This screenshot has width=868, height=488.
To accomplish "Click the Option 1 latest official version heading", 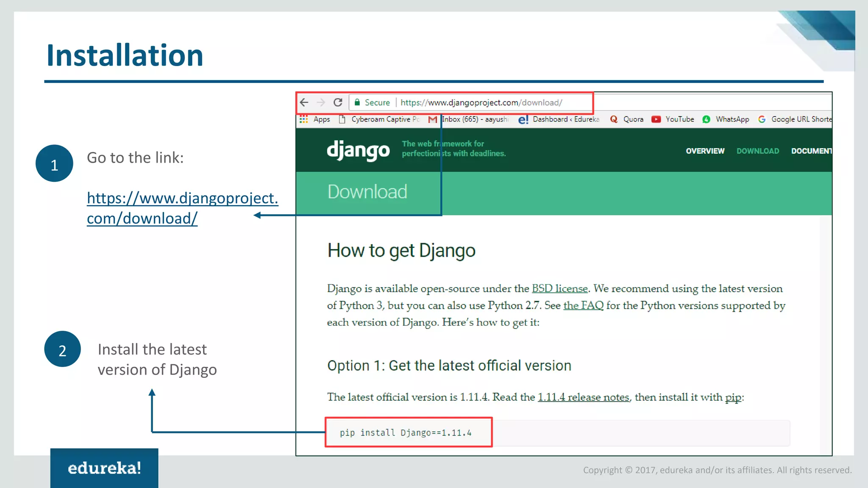I will coord(449,366).
